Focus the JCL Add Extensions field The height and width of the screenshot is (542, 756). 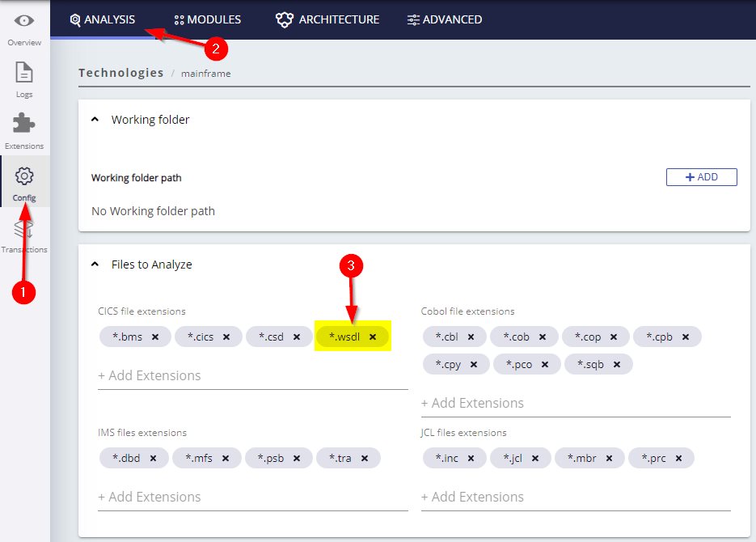point(576,497)
